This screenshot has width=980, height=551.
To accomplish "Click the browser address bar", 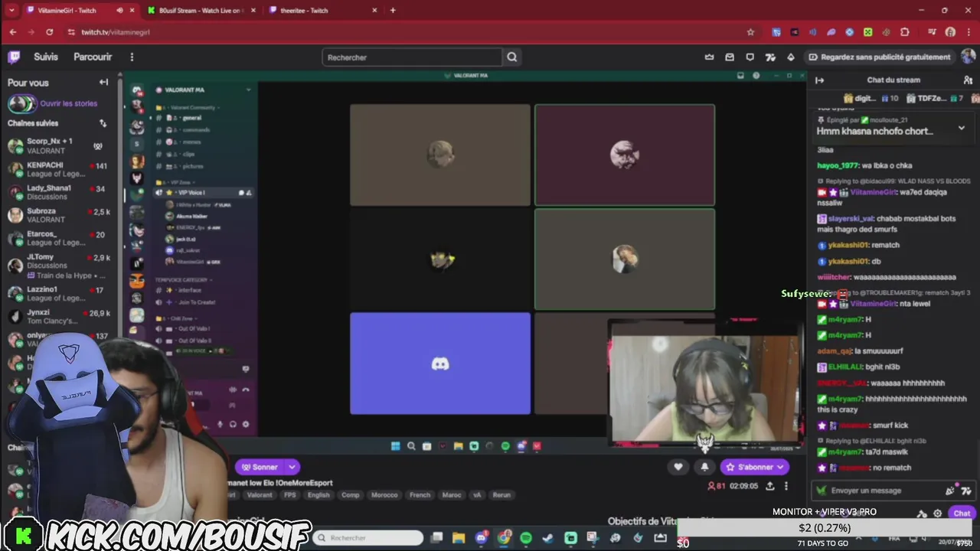I will 406,32.
